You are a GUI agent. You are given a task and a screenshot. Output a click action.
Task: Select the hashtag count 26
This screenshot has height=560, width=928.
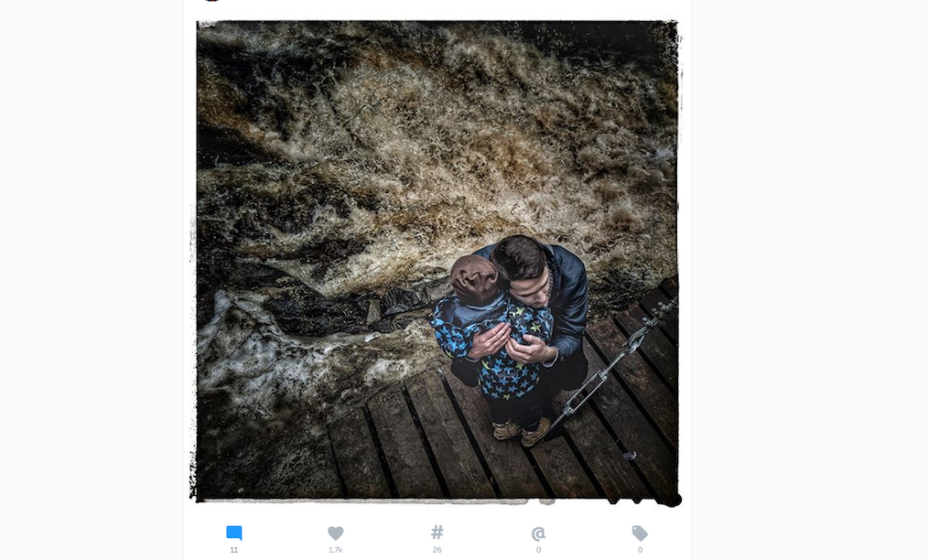coord(437,550)
